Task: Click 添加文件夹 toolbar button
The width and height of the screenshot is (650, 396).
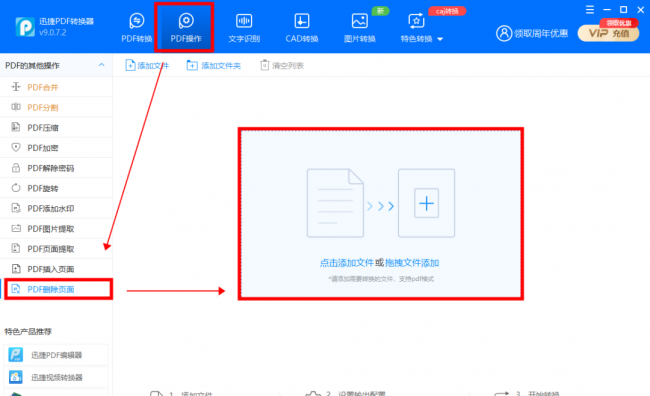Action: 213,66
